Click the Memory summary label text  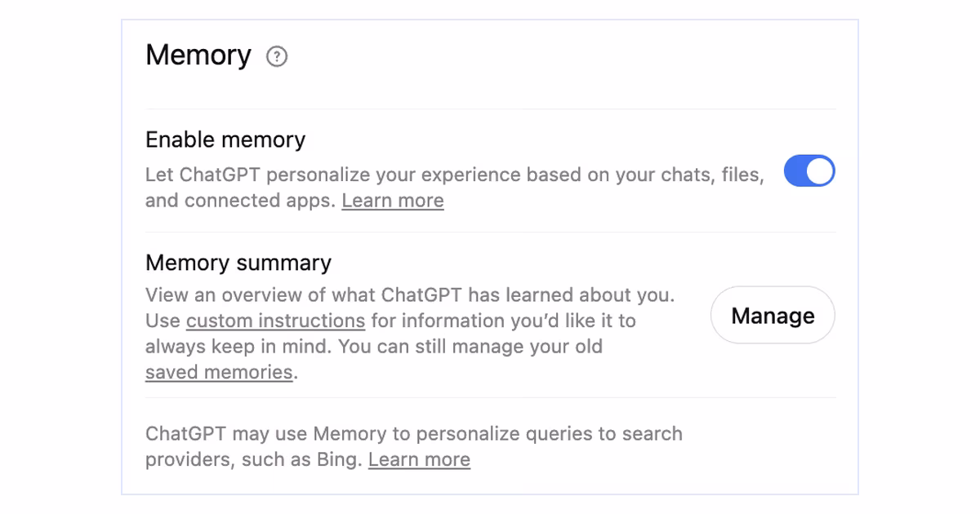pos(238,263)
